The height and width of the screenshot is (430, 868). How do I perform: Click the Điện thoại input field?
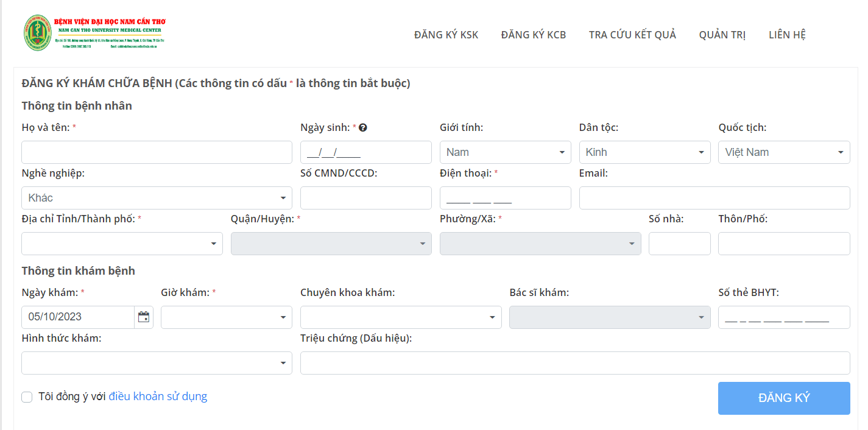click(505, 198)
